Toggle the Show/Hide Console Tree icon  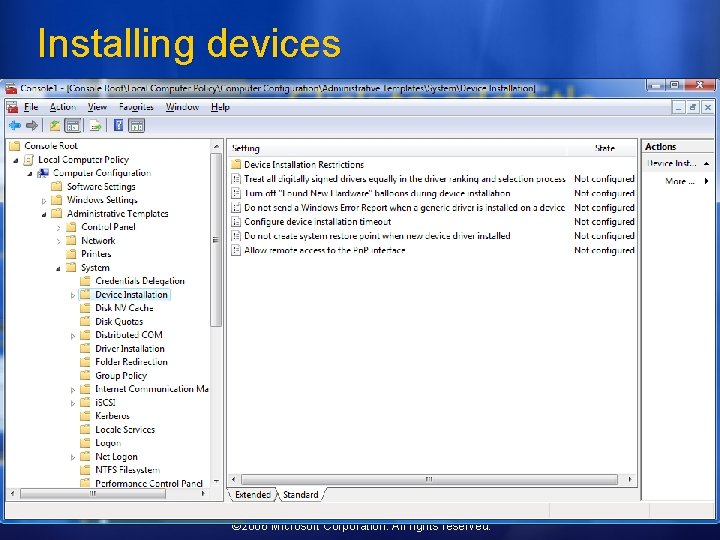73,125
